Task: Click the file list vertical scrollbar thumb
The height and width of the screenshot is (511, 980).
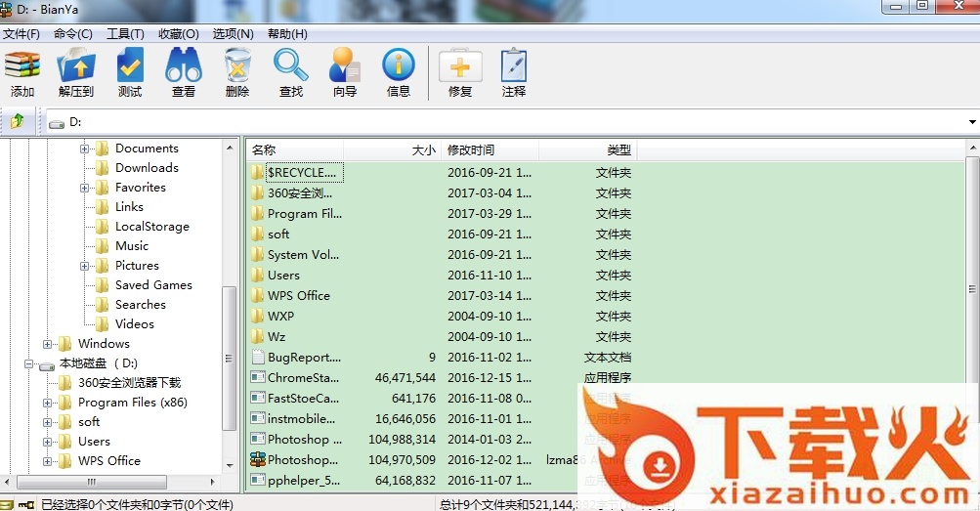Action: pyautogui.click(x=972, y=288)
